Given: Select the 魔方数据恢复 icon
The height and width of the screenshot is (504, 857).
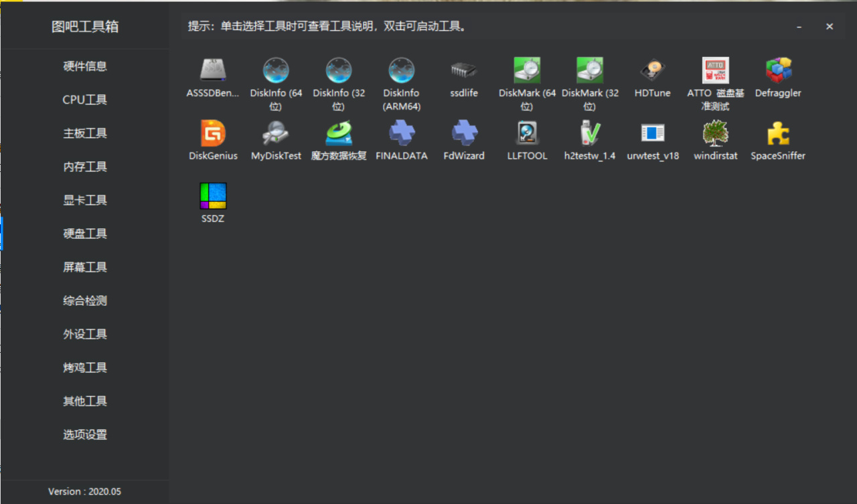Looking at the screenshot, I should 339,133.
